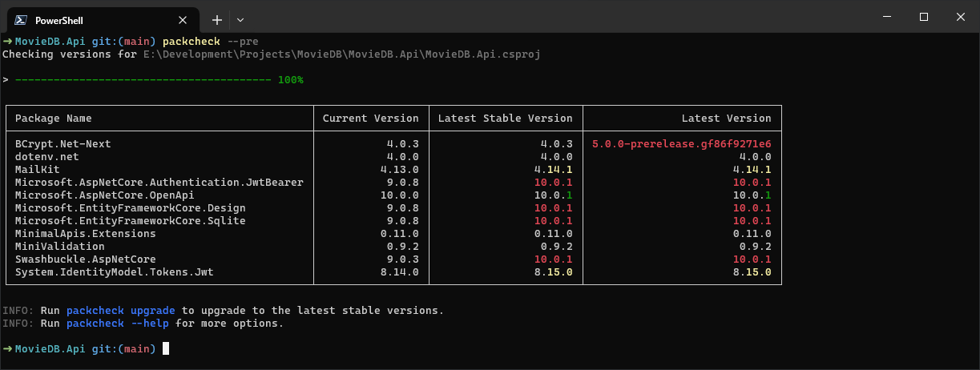Click the Latest Version column header
The width and height of the screenshot is (980, 370).
[727, 119]
